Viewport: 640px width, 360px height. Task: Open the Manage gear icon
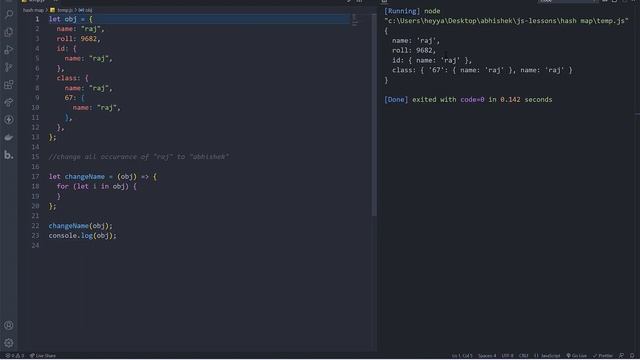pyautogui.click(x=9, y=343)
